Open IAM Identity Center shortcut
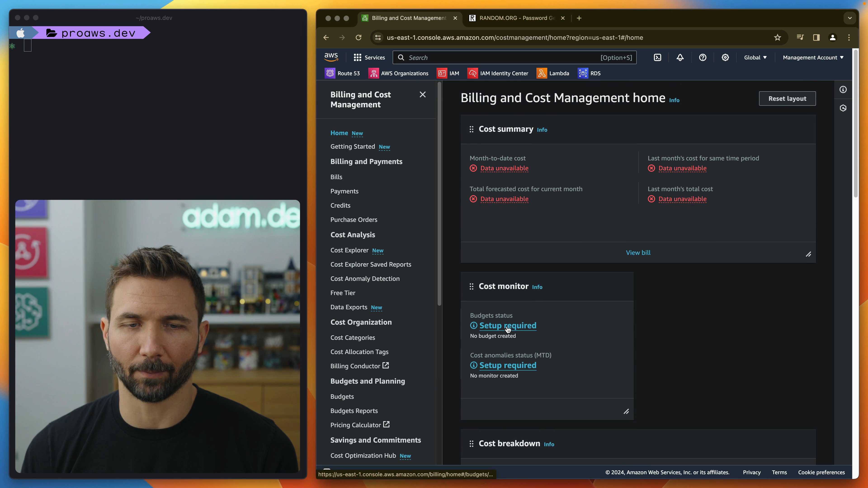868x488 pixels. point(498,73)
